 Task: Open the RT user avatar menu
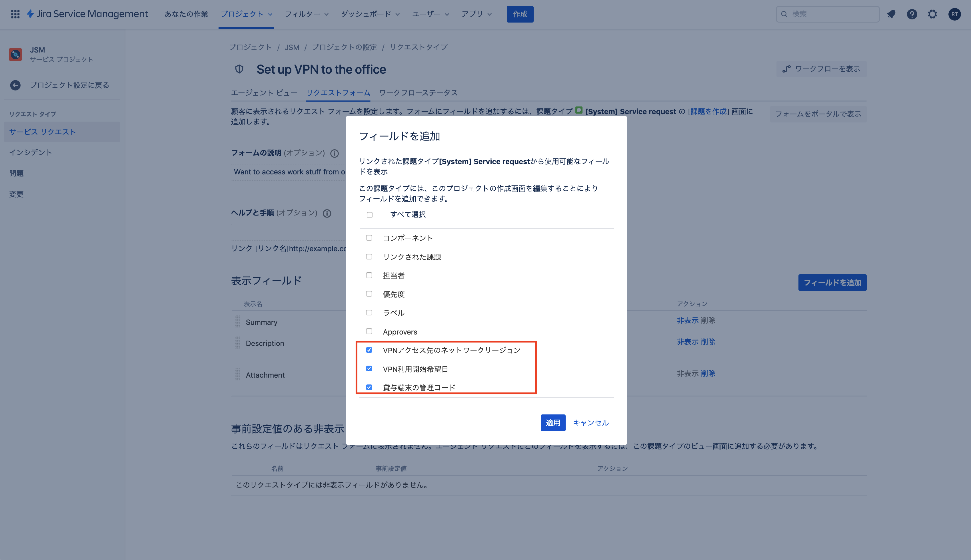pos(954,14)
